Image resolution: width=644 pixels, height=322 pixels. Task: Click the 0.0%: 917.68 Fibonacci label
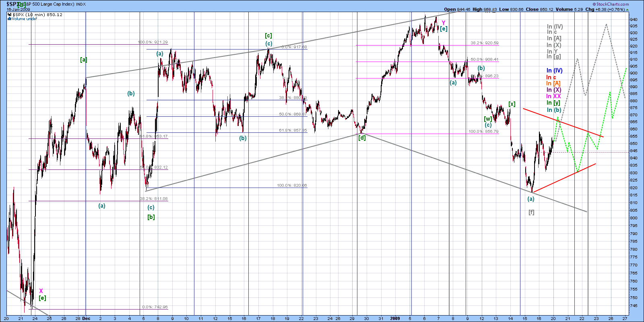point(294,47)
